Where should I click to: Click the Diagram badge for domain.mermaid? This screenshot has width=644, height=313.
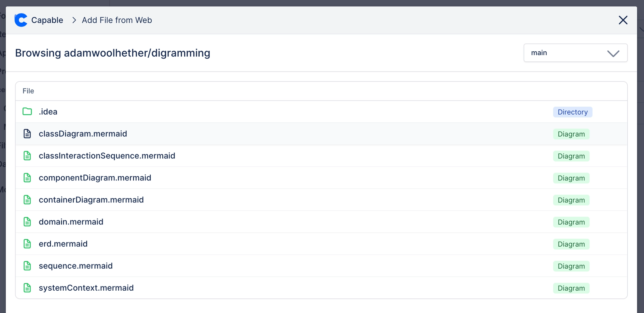coord(571,222)
